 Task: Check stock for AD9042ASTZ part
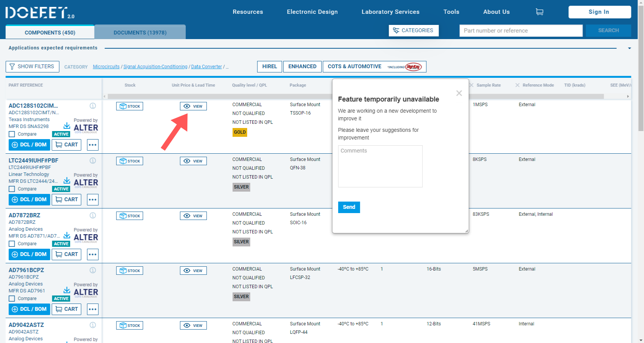[x=130, y=325]
